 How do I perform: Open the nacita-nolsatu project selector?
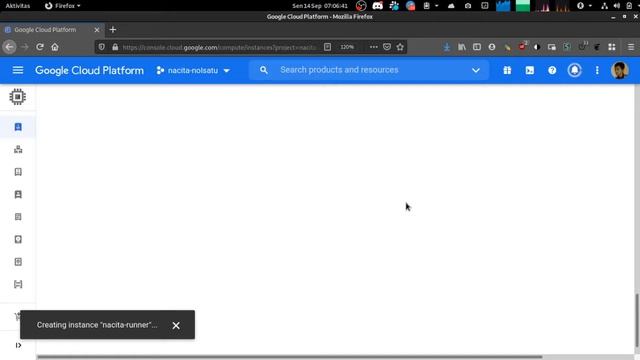(193, 71)
